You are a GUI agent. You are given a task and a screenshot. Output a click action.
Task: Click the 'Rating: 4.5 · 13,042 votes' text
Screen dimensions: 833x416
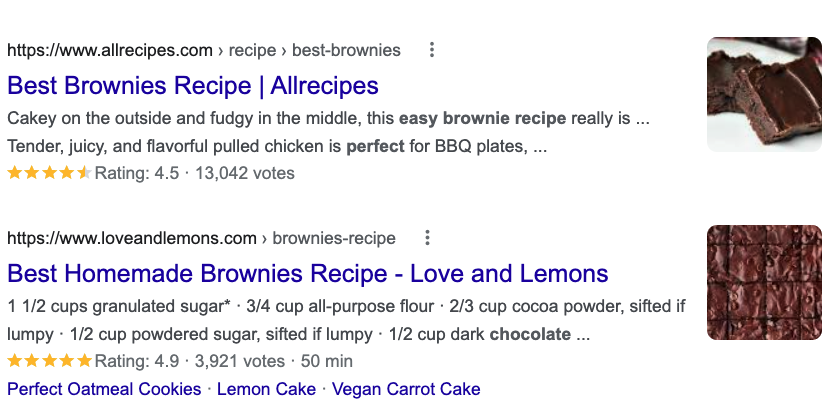pyautogui.click(x=194, y=173)
